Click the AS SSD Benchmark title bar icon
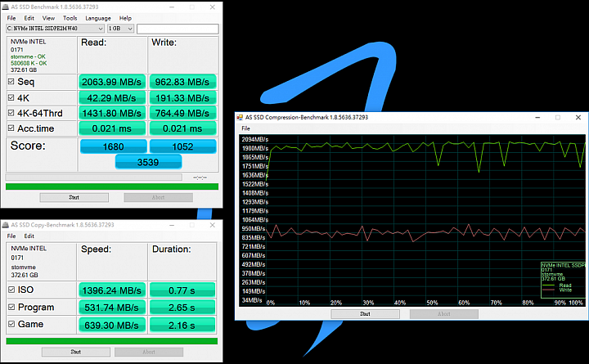This screenshot has height=364, width=589. 6,7
